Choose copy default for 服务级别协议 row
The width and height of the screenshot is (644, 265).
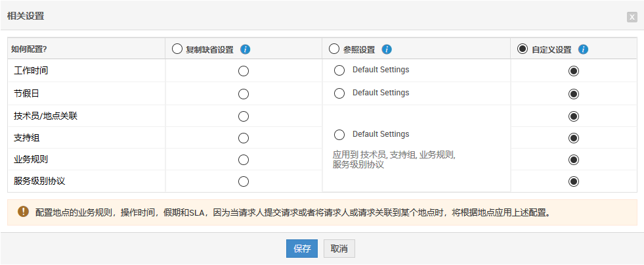point(244,181)
